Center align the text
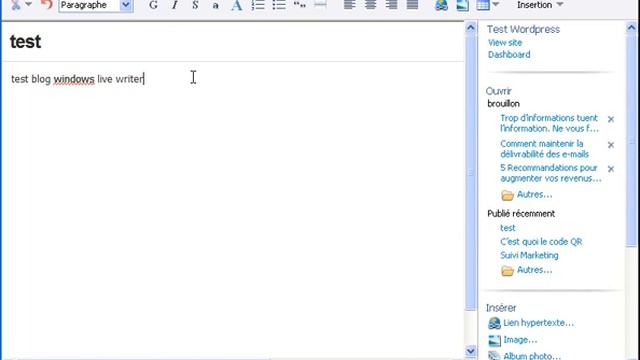This screenshot has width=640, height=360. tap(371, 5)
